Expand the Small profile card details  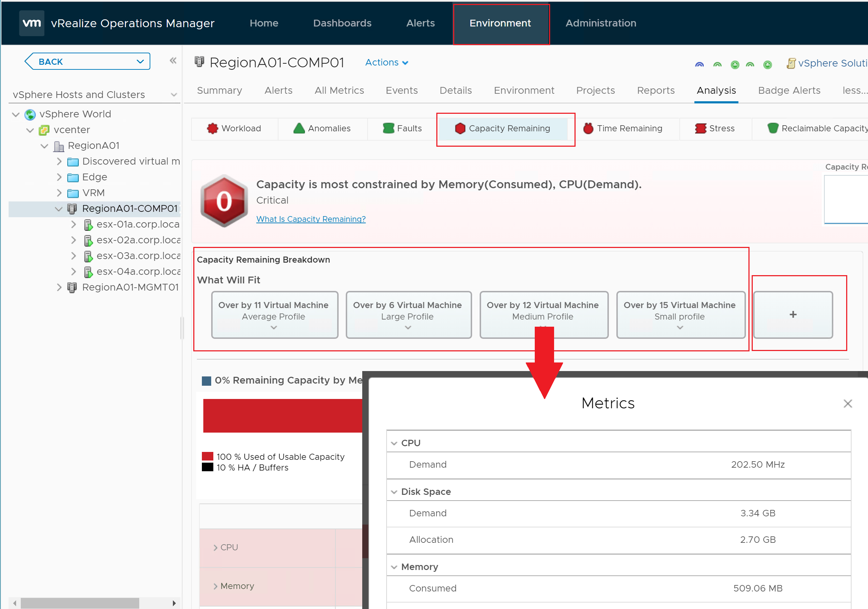[680, 328]
